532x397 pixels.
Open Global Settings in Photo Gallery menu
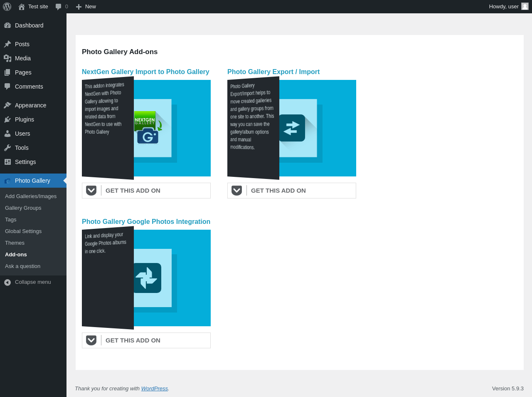(23, 231)
